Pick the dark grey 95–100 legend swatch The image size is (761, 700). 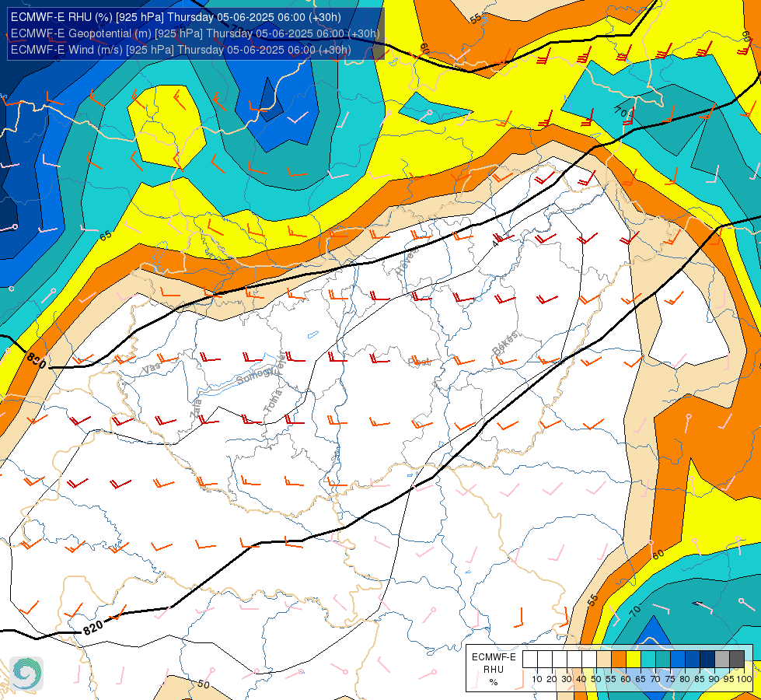click(737, 659)
